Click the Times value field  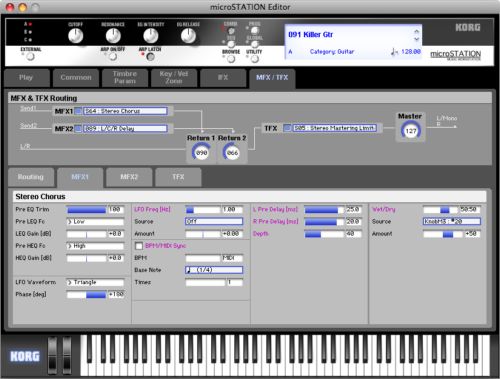(235, 282)
